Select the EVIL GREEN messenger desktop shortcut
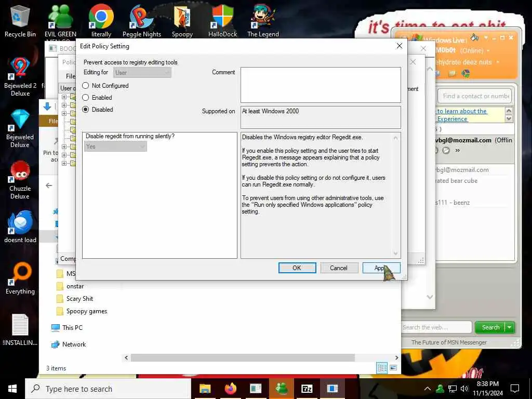The height and width of the screenshot is (399, 532). [60, 21]
